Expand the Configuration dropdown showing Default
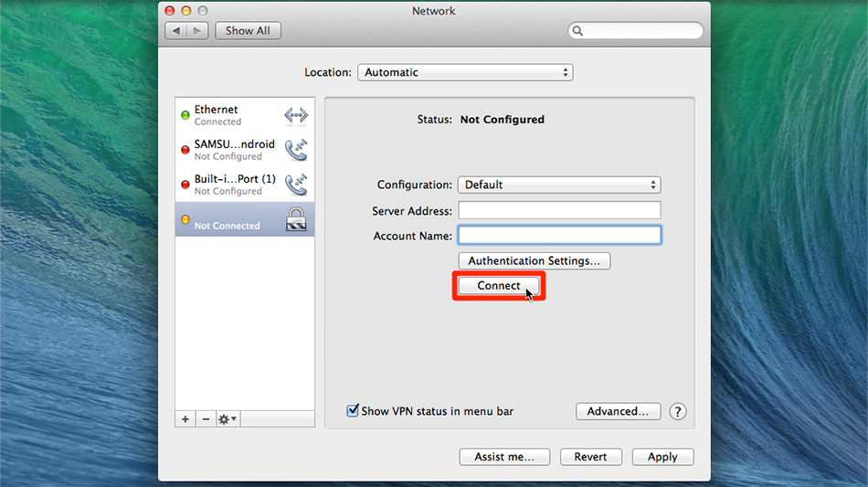 [558, 185]
